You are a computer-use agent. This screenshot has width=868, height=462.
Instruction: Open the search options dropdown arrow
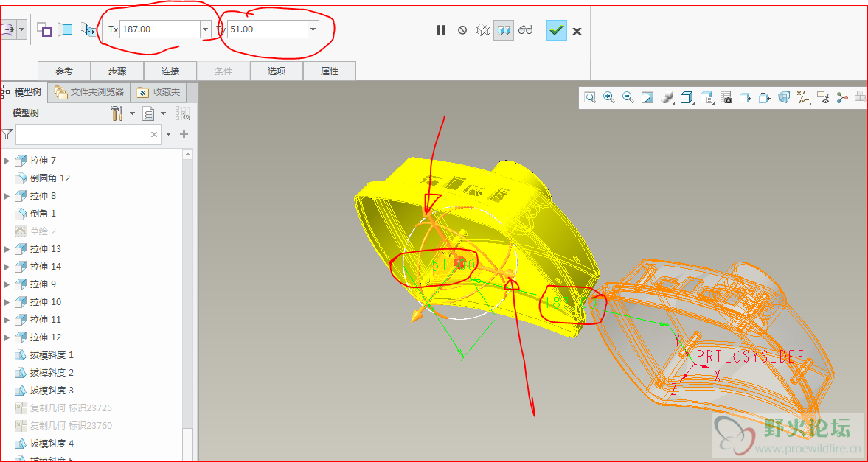point(169,134)
